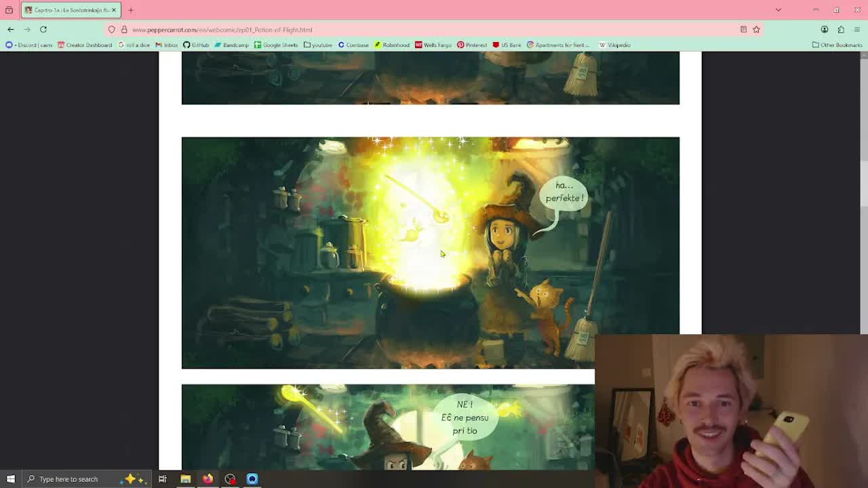This screenshot has width=868, height=488.
Task: Open the Creator Dashboard bookmark
Action: tap(85, 45)
